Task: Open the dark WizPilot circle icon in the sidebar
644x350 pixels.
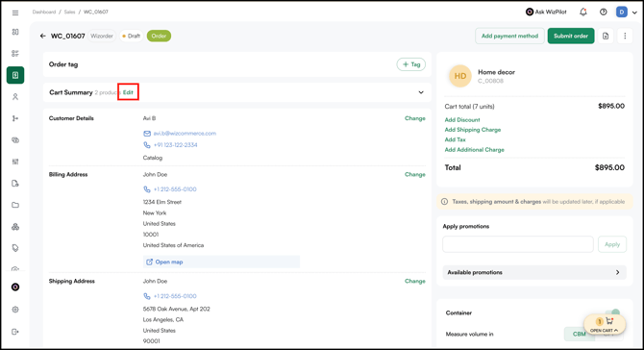Action: (15, 287)
